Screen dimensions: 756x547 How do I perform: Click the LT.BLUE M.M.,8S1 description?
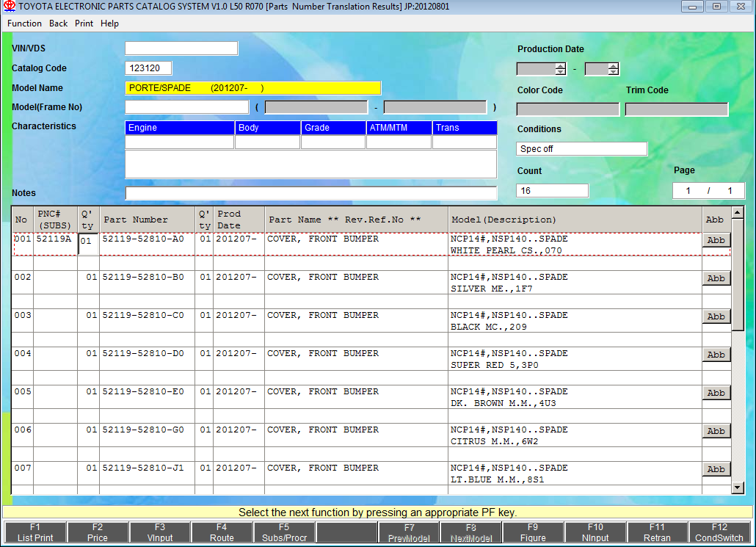(x=497, y=479)
